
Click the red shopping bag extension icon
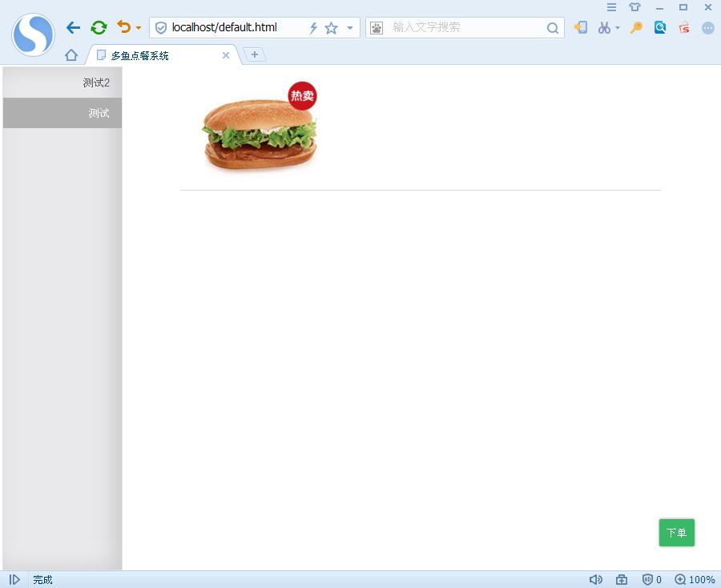point(684,28)
